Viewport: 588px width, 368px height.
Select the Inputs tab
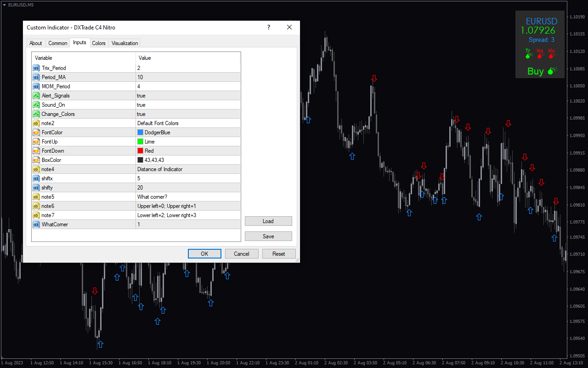pos(79,43)
